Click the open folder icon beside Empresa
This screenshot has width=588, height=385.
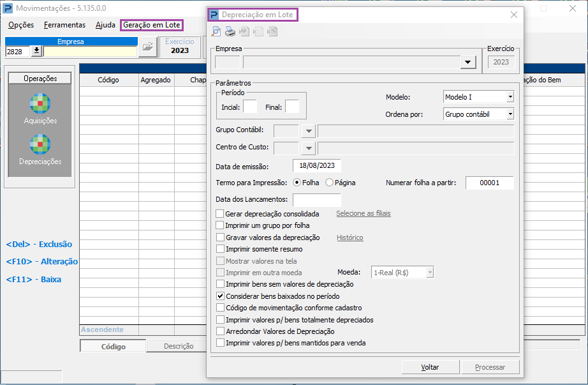[148, 47]
